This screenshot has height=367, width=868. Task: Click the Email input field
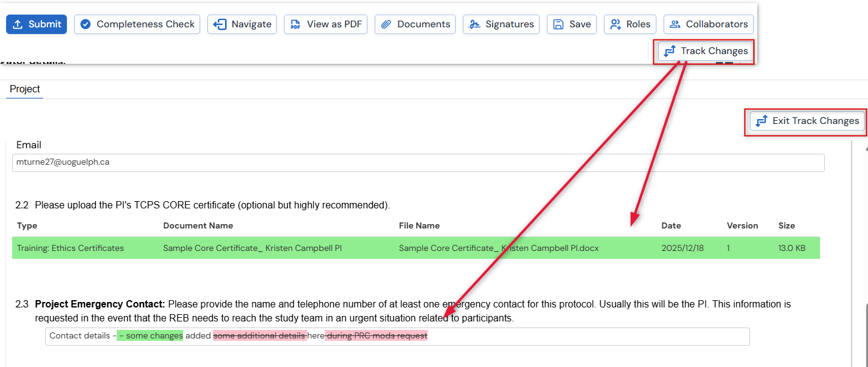pos(418,163)
